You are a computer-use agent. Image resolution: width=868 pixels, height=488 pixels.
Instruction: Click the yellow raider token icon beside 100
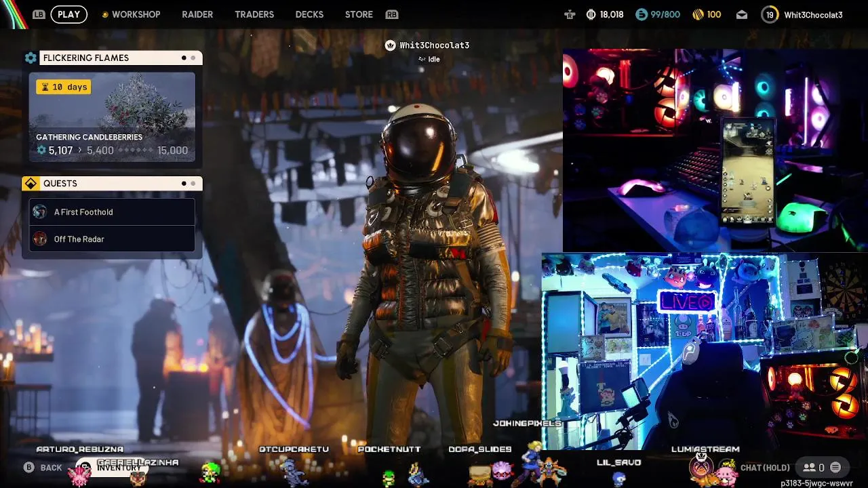pos(698,14)
